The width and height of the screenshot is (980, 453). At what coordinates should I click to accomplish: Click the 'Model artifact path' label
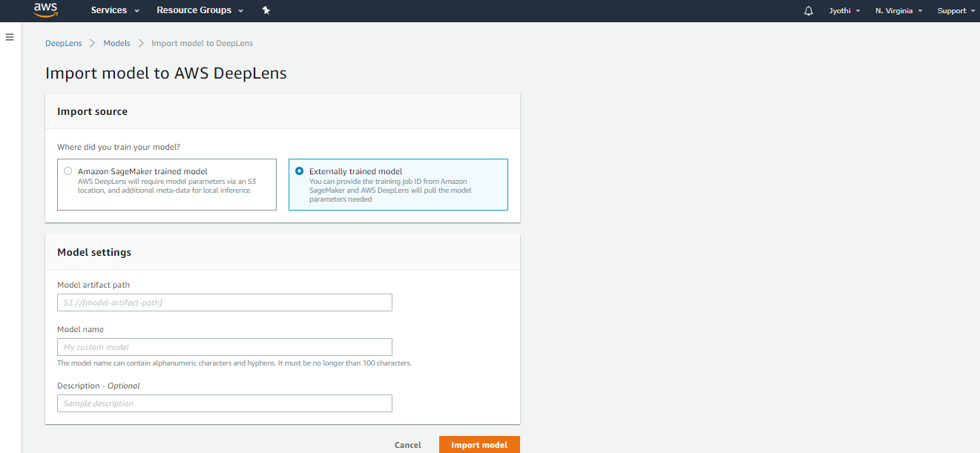click(x=93, y=285)
